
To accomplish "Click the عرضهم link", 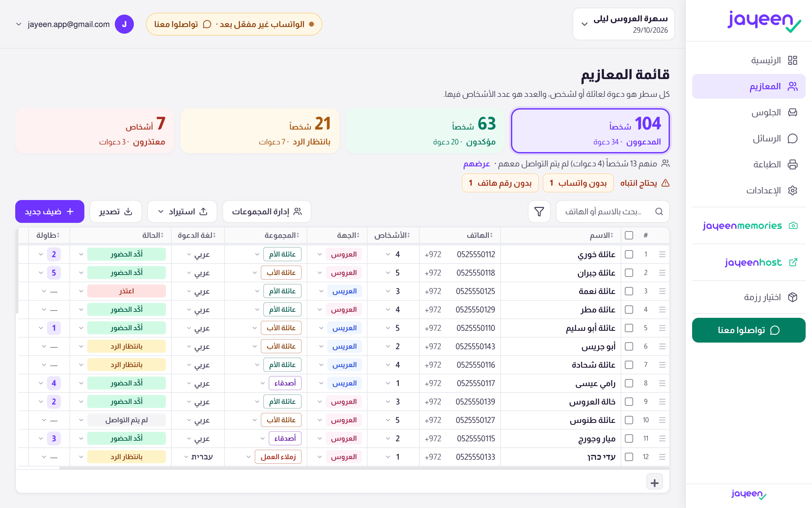I will (476, 164).
